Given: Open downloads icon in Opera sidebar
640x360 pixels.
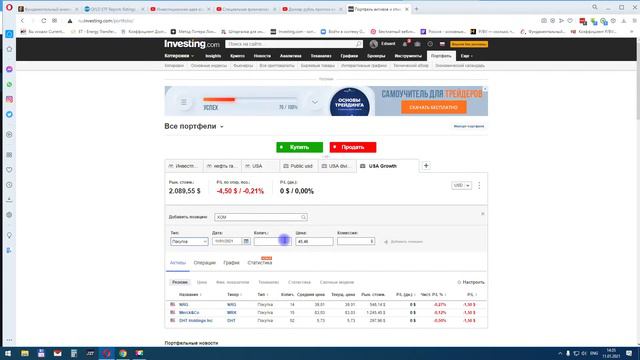Looking at the screenshot, I should click(x=9, y=200).
